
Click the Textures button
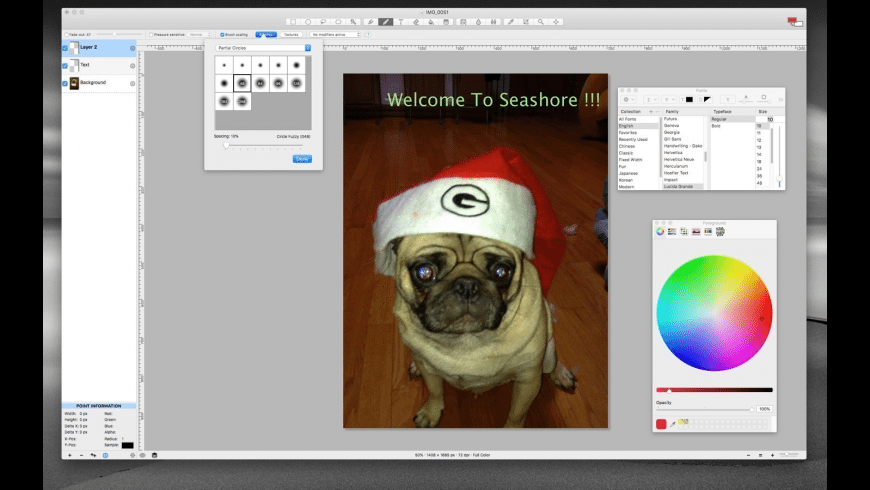[x=291, y=34]
